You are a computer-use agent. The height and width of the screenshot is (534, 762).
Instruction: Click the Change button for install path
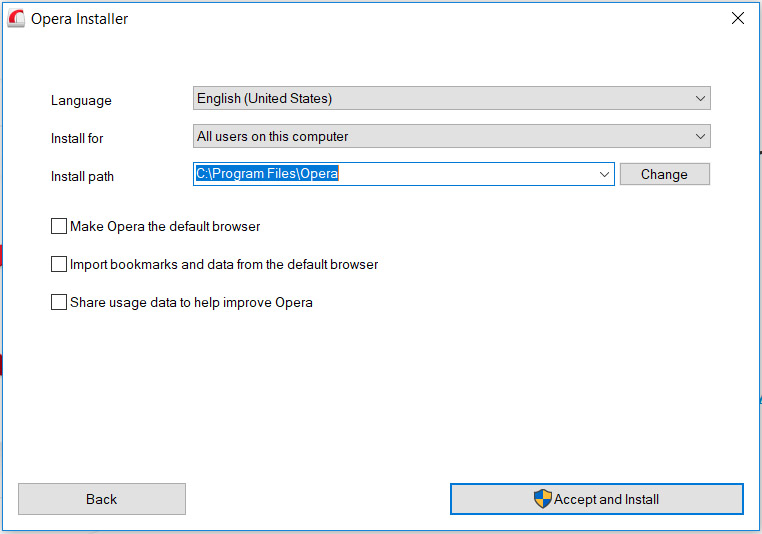664,174
